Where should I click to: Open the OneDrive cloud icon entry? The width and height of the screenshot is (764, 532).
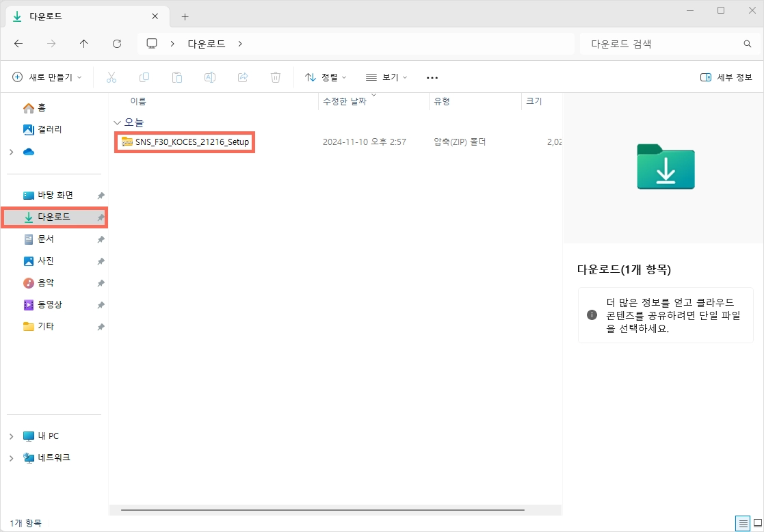pos(29,152)
